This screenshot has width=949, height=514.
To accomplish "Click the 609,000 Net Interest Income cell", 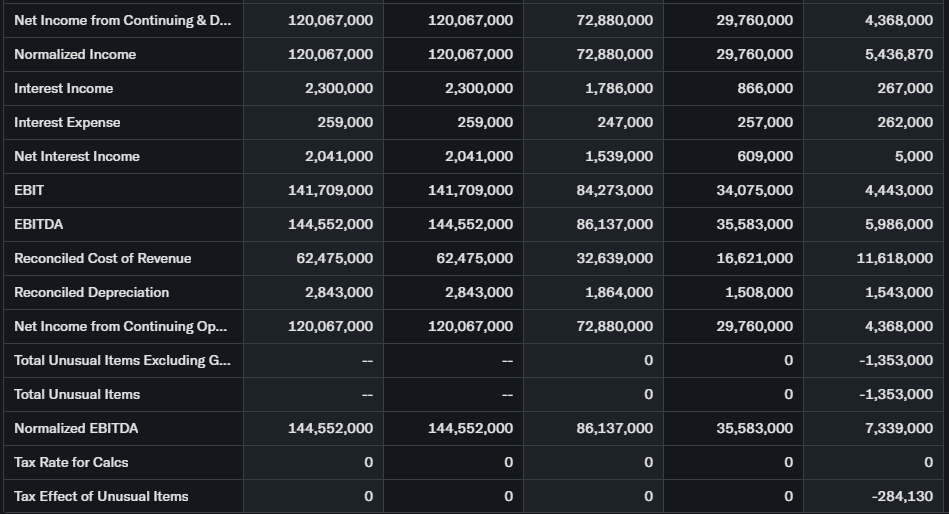I will tap(765, 156).
